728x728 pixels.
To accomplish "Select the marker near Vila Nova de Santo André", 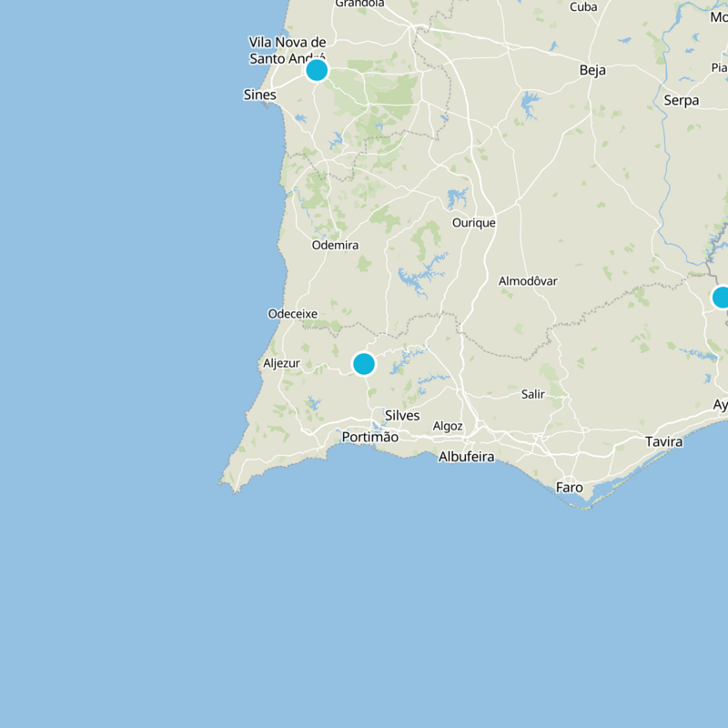I will [x=316, y=69].
